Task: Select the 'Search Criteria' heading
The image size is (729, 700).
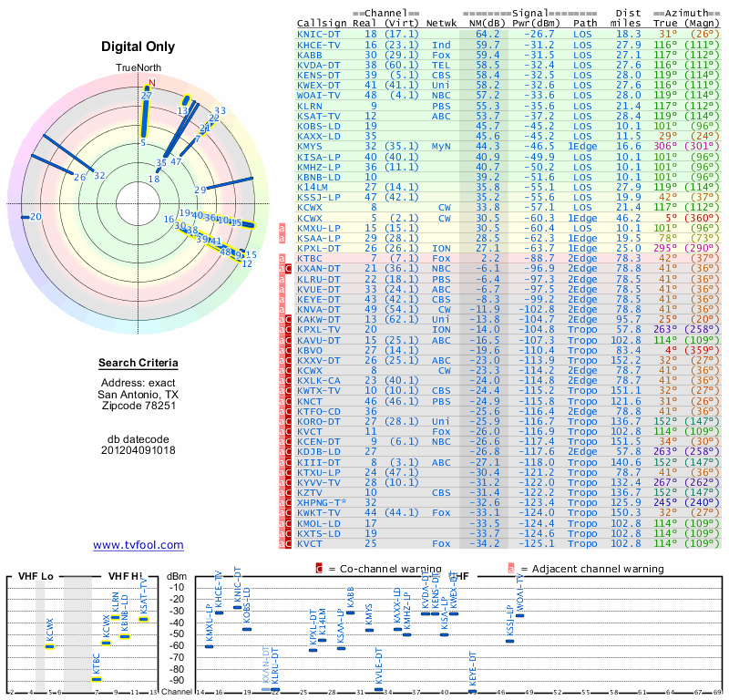Action: (x=139, y=363)
